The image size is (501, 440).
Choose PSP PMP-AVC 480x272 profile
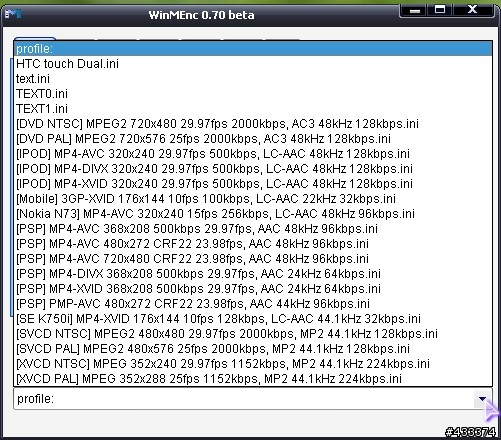point(253,304)
